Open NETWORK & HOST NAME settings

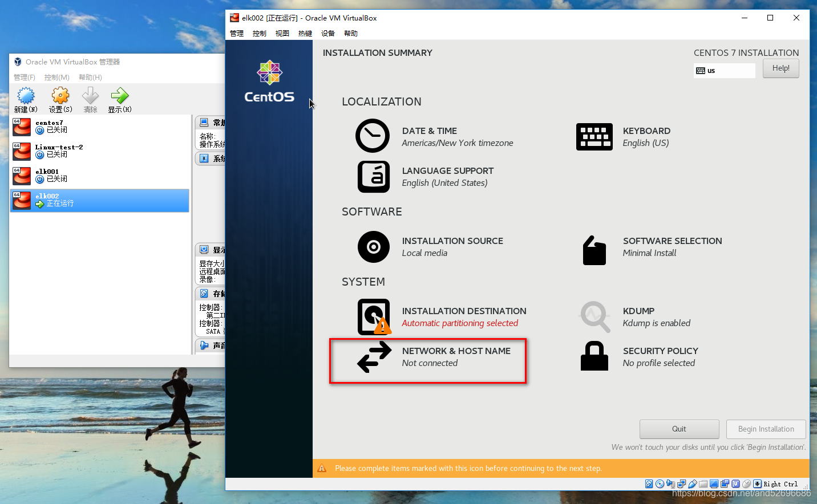pos(456,351)
